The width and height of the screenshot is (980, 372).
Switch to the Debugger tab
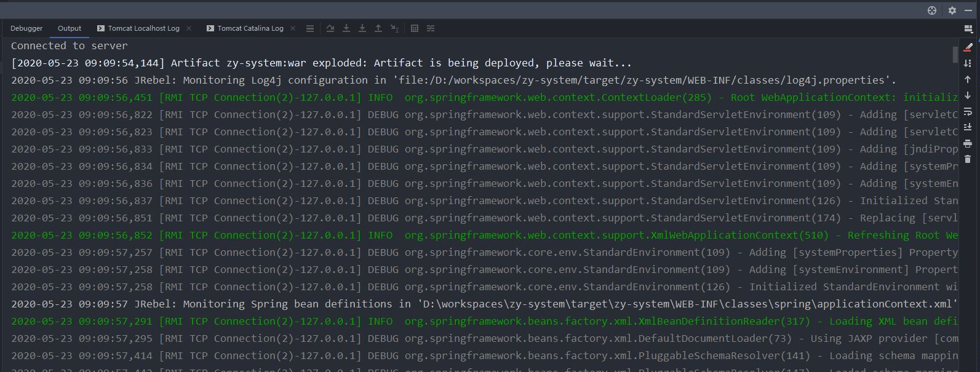[26, 28]
